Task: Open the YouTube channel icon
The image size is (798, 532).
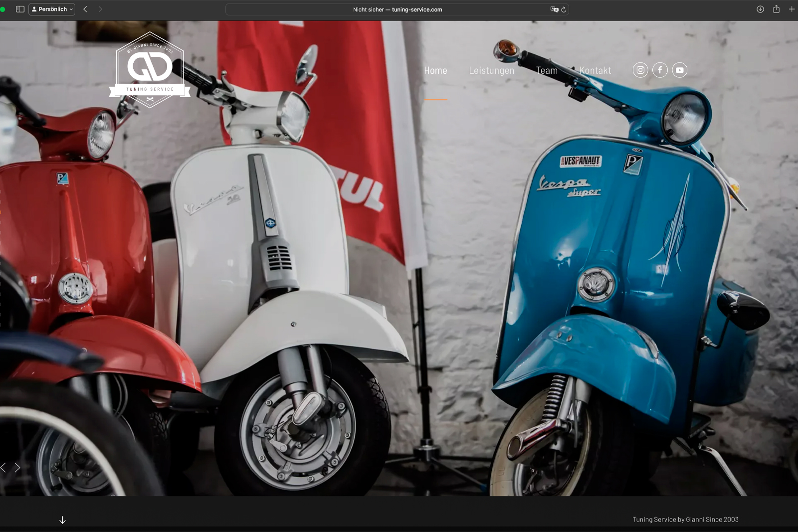Action: (x=679, y=70)
